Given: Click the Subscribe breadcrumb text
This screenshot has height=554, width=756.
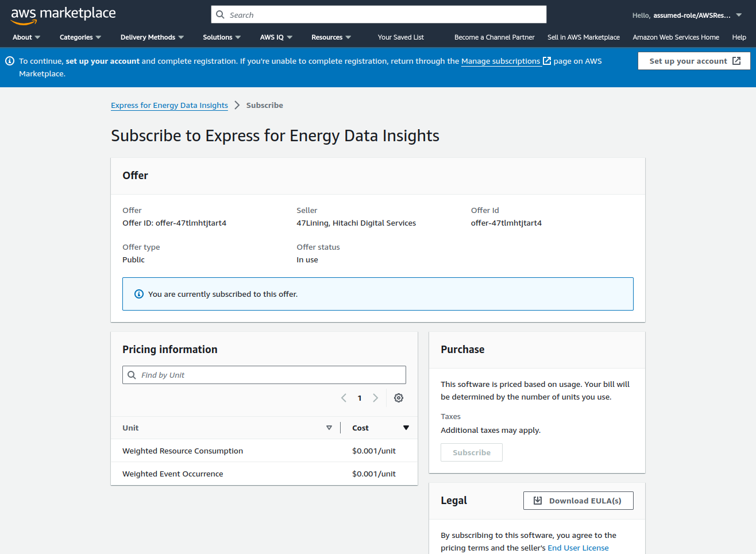Looking at the screenshot, I should click(265, 105).
